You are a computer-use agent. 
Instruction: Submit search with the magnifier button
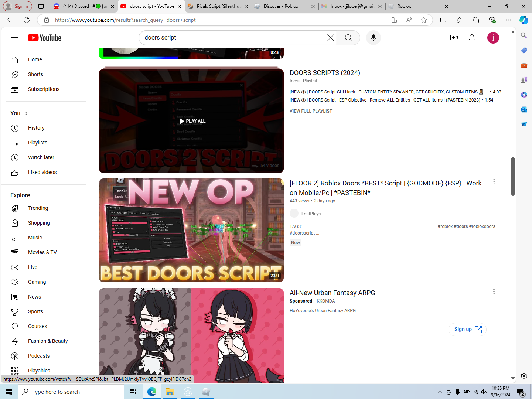348,38
